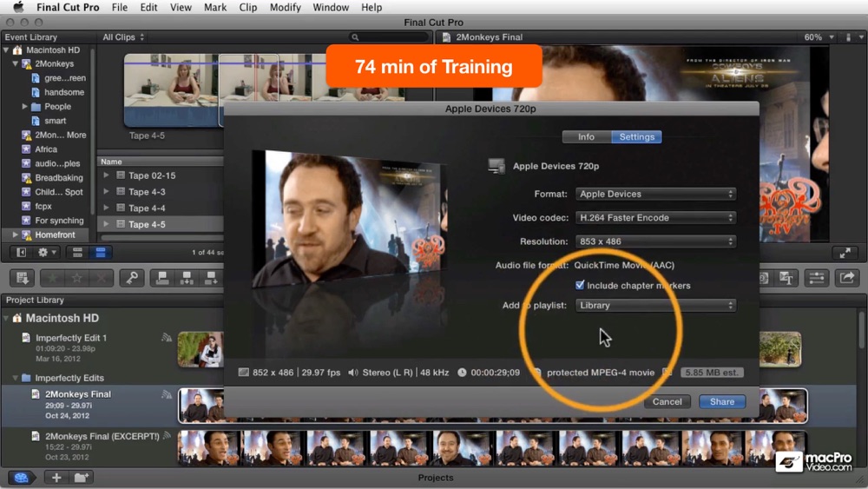Screen dimensions: 868x489
Task: Open the keyword editor key icon
Action: tap(131, 278)
